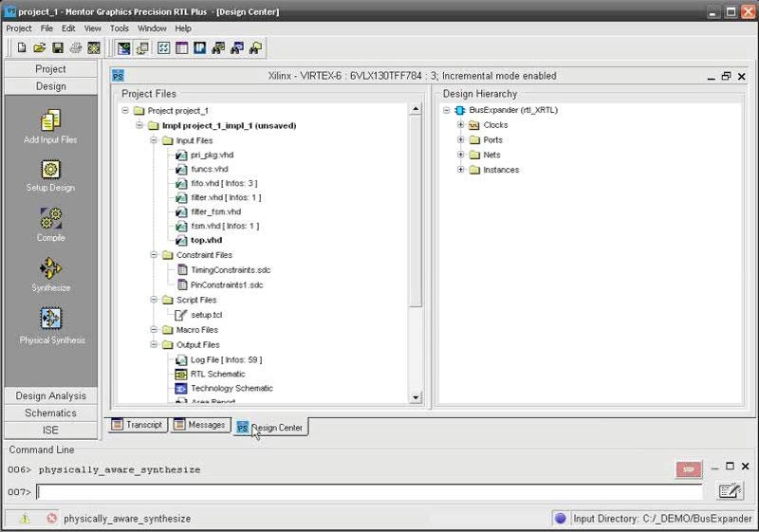The image size is (759, 532).
Task: Open the Help menu
Action: pos(183,28)
